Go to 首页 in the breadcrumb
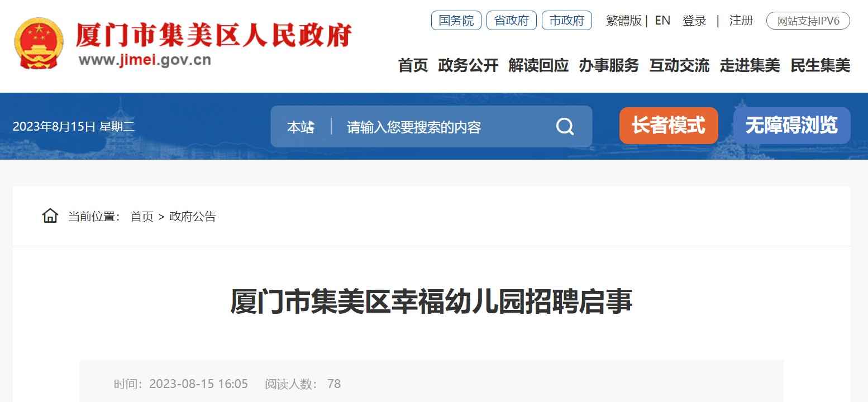This screenshot has width=868, height=402. point(142,217)
